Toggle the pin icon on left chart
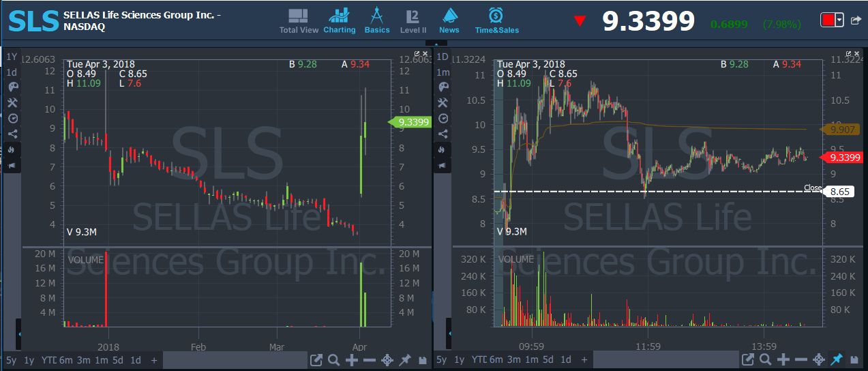This screenshot has height=371, width=868. [405, 359]
